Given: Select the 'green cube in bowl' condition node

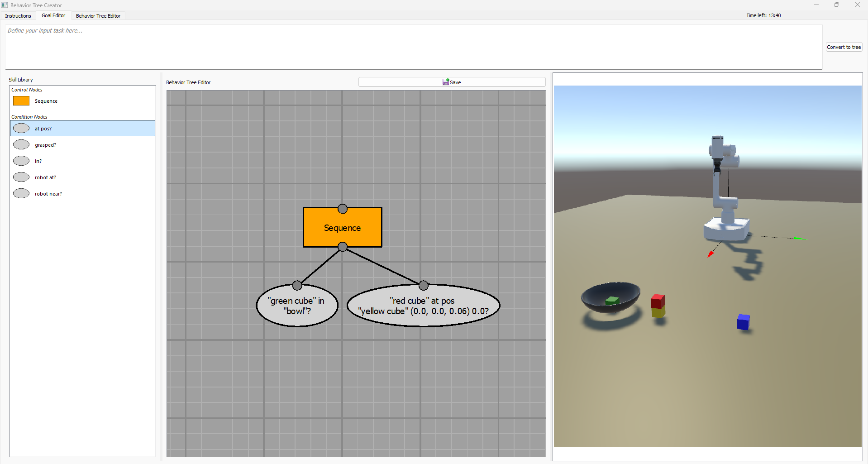Looking at the screenshot, I should pyautogui.click(x=297, y=306).
